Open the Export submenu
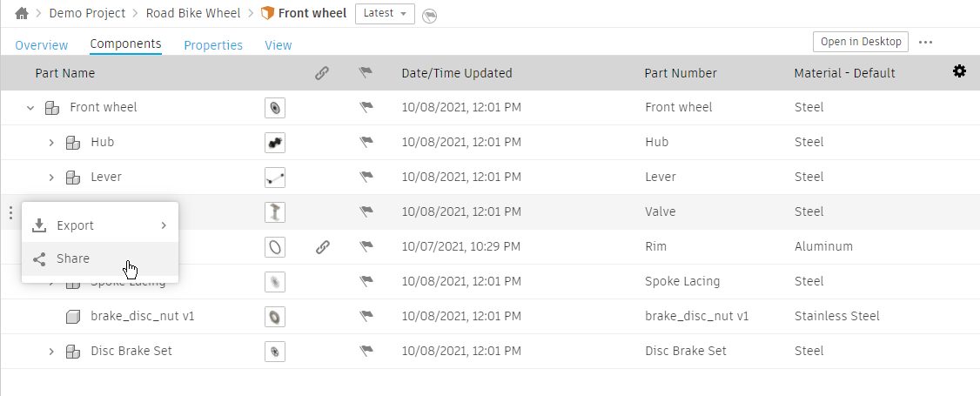 pos(100,225)
